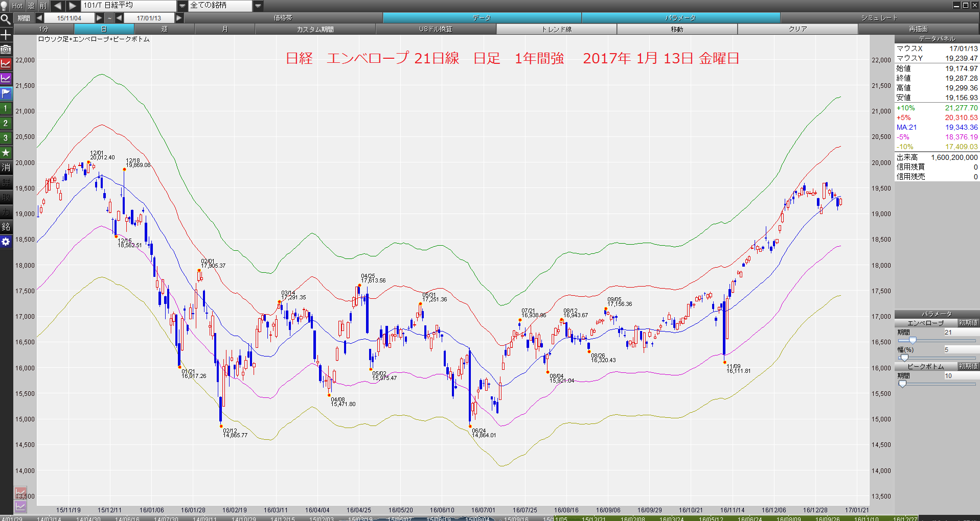Select the crosshair cursor tool

pyautogui.click(x=6, y=34)
